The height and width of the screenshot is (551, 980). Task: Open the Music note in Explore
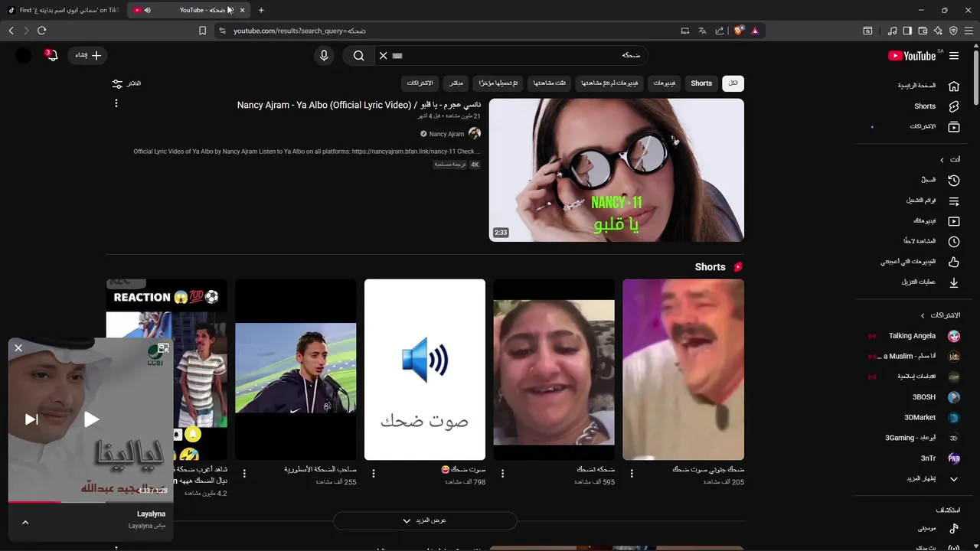954,529
